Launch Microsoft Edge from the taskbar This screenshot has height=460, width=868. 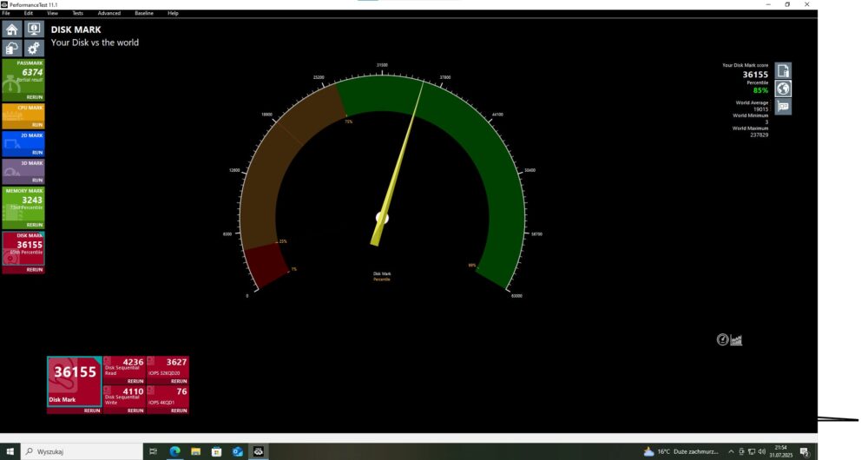(174, 451)
